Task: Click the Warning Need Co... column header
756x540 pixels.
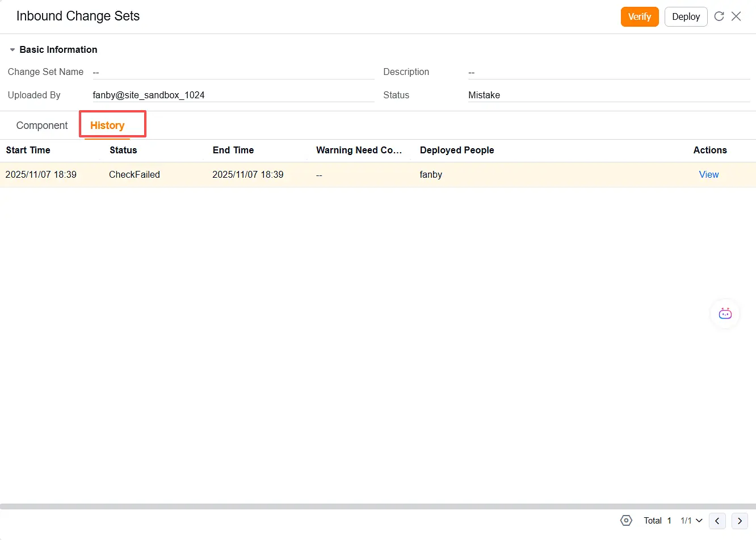Action: (x=359, y=150)
